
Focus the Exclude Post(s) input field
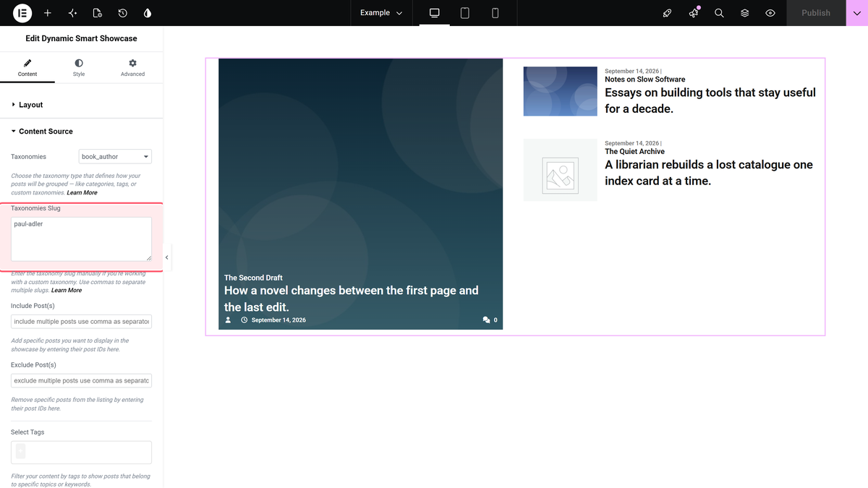click(x=81, y=380)
